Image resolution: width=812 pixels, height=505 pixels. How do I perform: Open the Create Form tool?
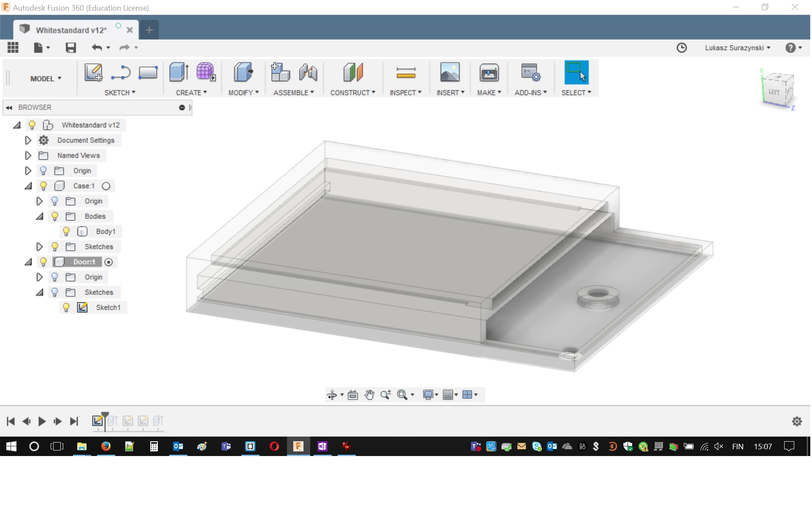point(206,72)
